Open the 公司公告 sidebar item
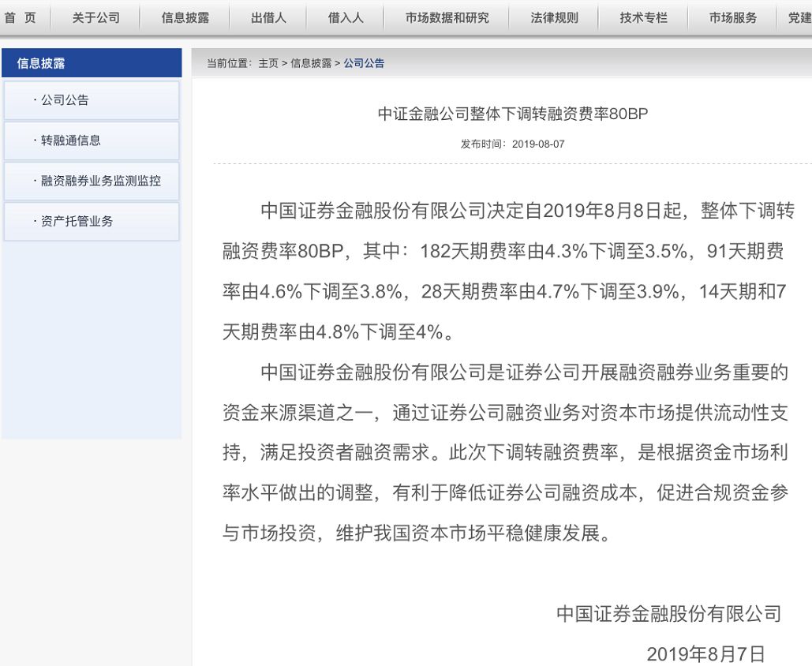This screenshot has width=812, height=666. [x=92, y=100]
